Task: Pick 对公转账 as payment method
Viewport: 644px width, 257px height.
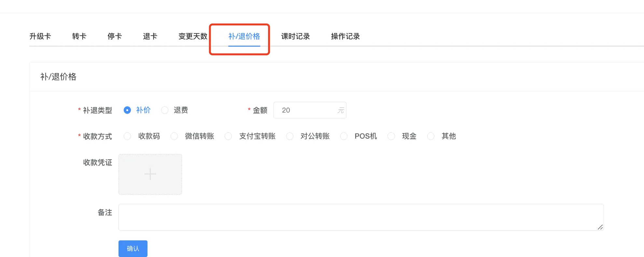Action: click(x=290, y=136)
